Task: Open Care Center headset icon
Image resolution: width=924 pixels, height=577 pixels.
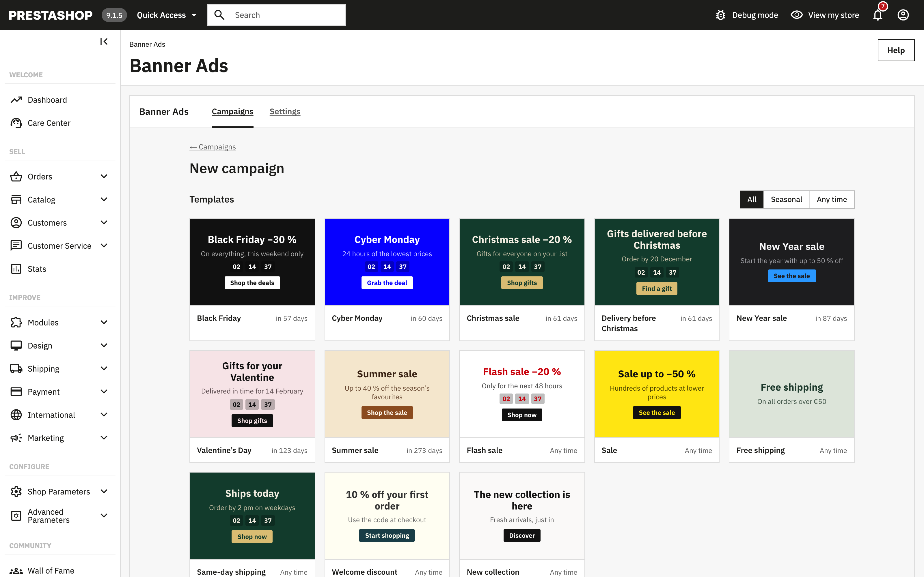Action: click(x=16, y=123)
